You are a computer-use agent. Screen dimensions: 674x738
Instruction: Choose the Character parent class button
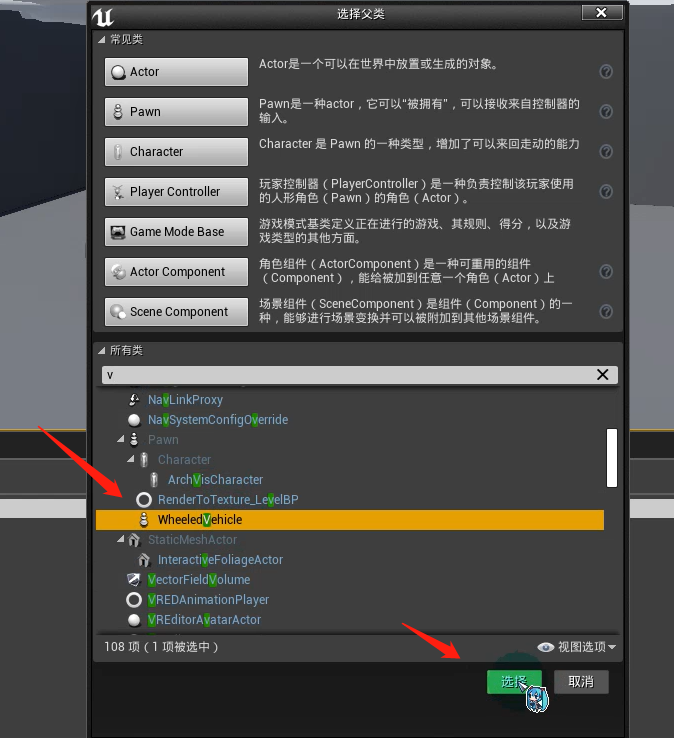coord(177,152)
